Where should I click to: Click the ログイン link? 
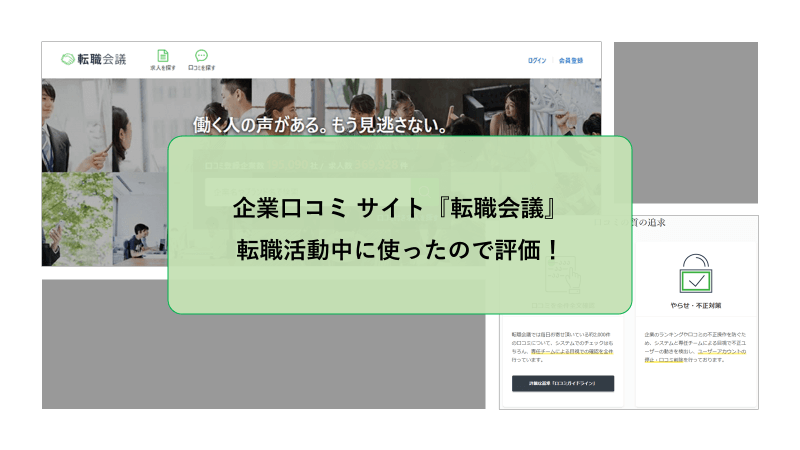click(537, 61)
